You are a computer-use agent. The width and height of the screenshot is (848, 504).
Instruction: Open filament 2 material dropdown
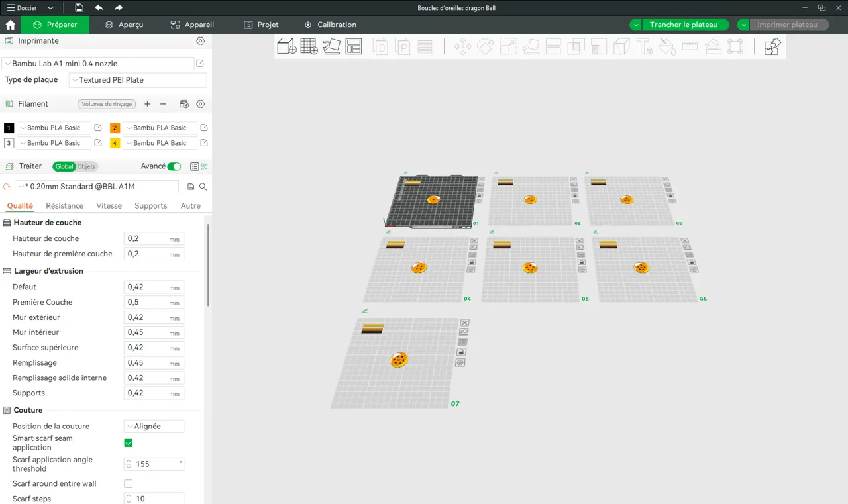[x=160, y=128]
